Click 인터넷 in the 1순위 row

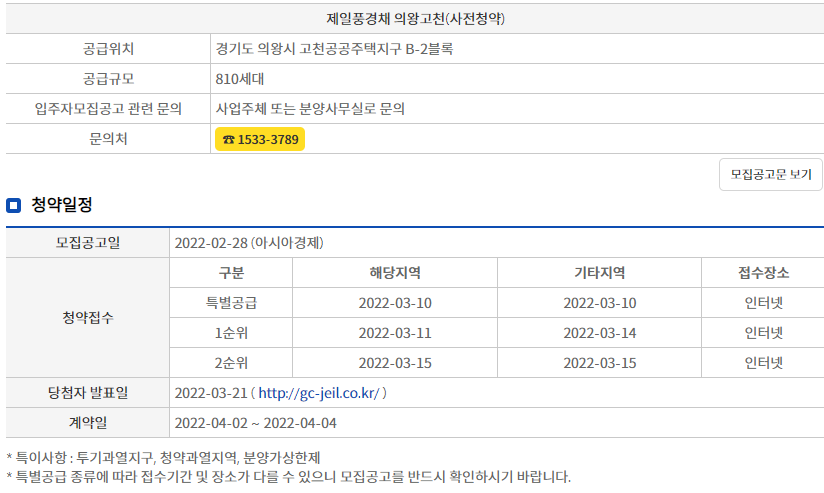click(764, 333)
